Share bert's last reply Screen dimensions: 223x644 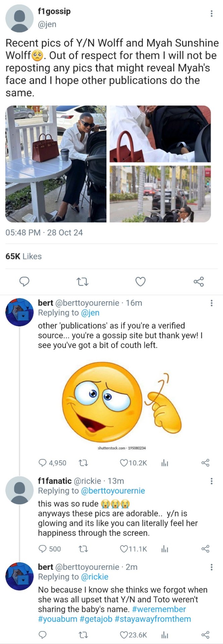205,635
